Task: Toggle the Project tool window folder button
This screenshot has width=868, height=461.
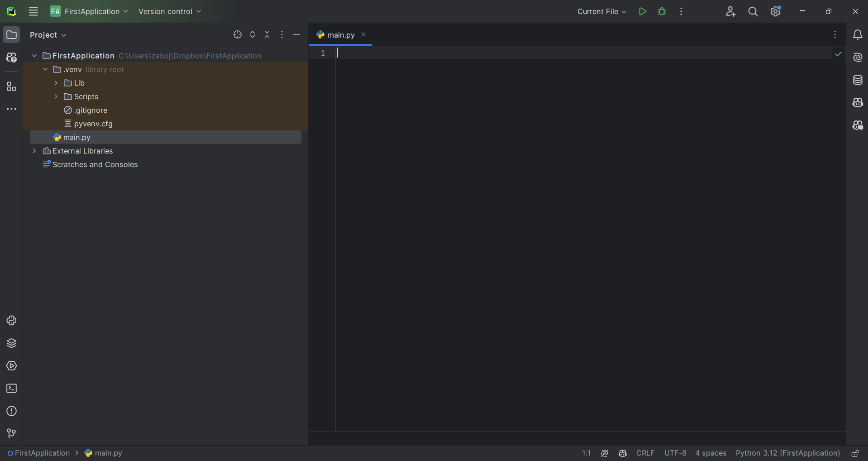Action: click(11, 35)
